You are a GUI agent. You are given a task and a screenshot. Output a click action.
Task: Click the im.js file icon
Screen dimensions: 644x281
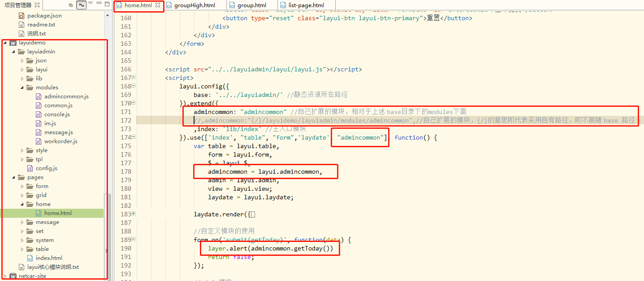[x=39, y=123]
